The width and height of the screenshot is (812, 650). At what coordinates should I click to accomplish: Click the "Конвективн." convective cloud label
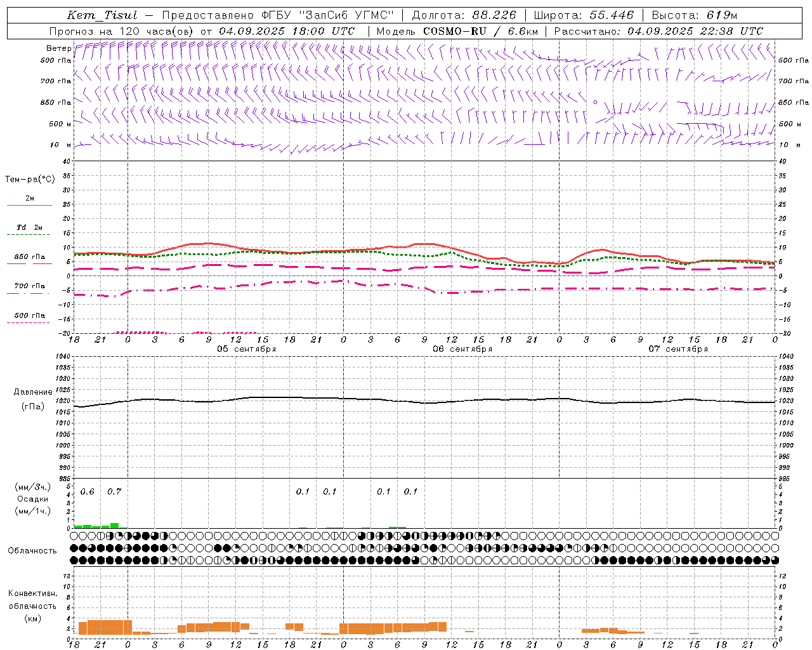pyautogui.click(x=32, y=594)
